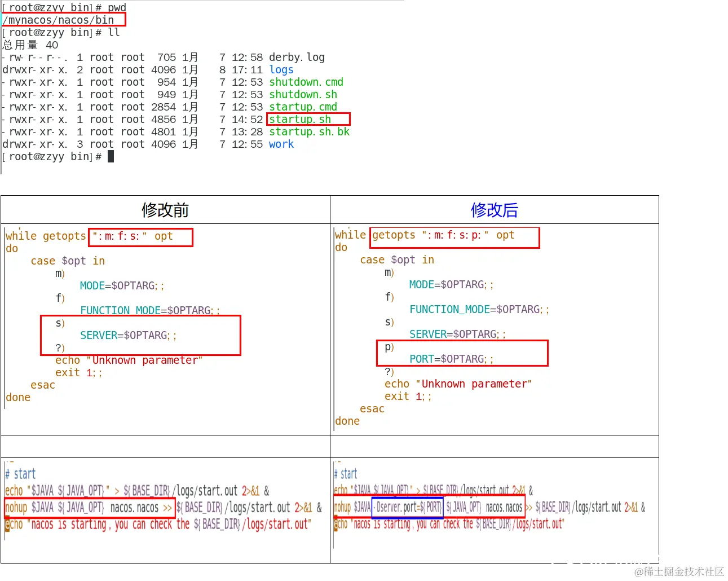Click the time 12:58 for derby.log

(247, 57)
